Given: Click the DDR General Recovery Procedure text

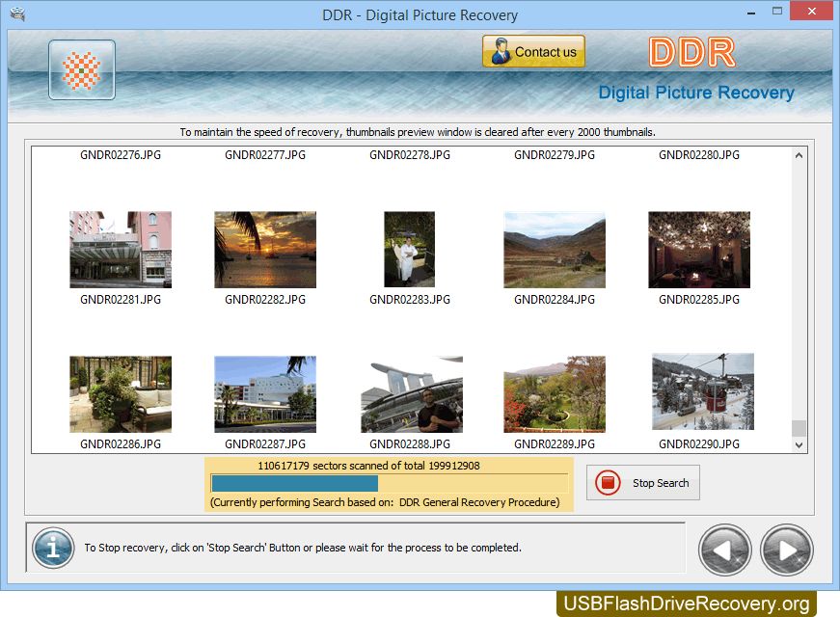Looking at the screenshot, I should (479, 502).
